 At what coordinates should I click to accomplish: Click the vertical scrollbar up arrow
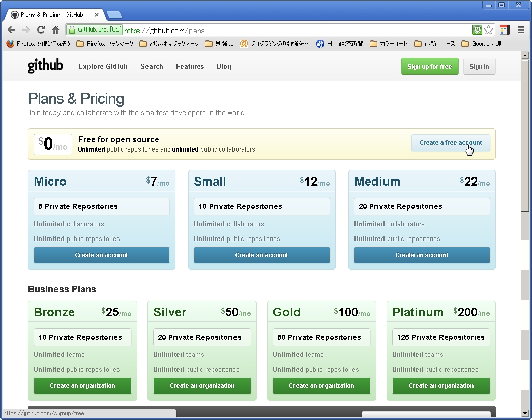pos(525,55)
